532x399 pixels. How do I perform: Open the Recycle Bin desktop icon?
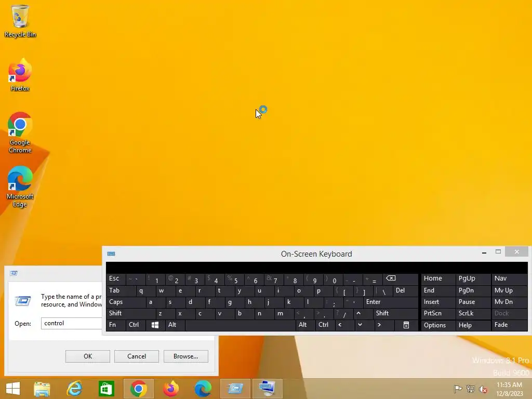[20, 21]
